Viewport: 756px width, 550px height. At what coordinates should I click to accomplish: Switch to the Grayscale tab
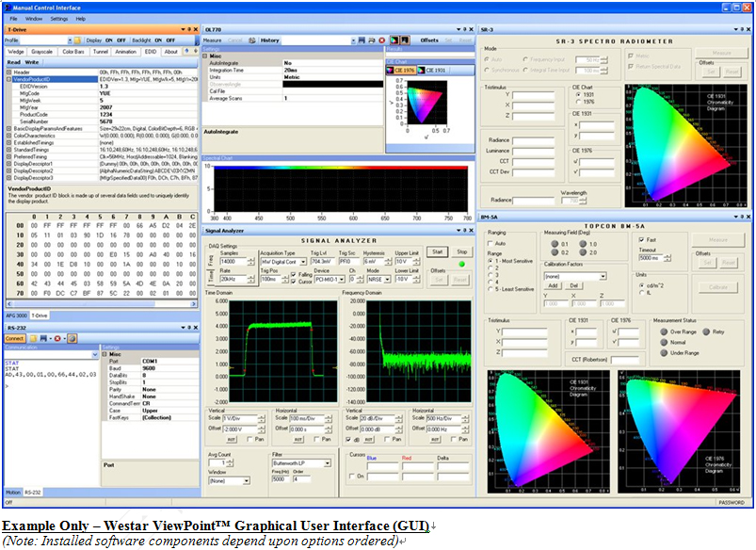[x=42, y=52]
